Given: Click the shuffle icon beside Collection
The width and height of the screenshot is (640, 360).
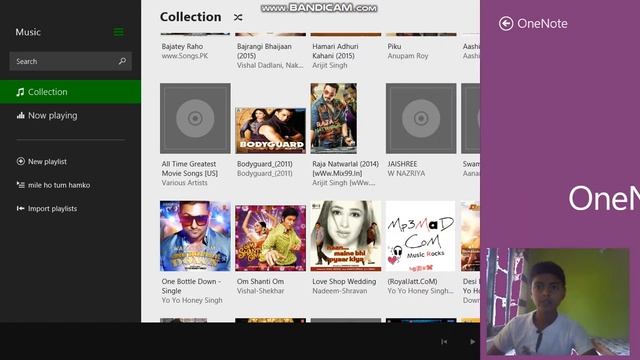Looking at the screenshot, I should tap(238, 17).
